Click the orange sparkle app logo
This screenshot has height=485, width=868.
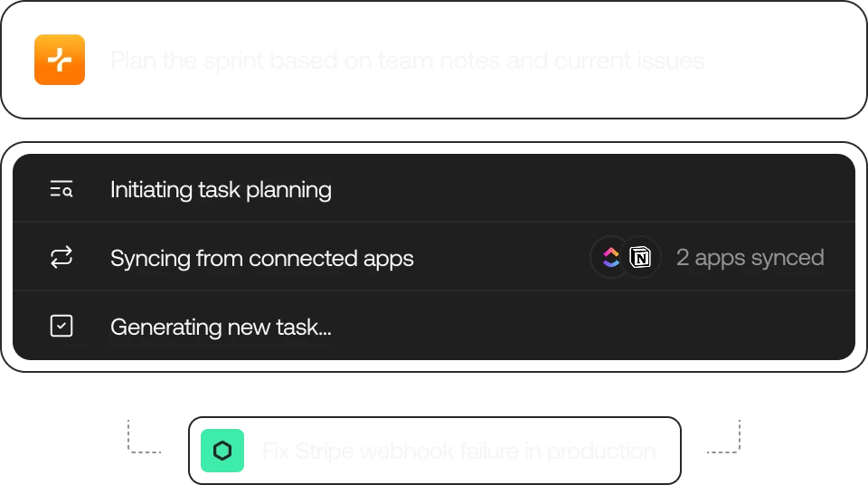click(60, 60)
